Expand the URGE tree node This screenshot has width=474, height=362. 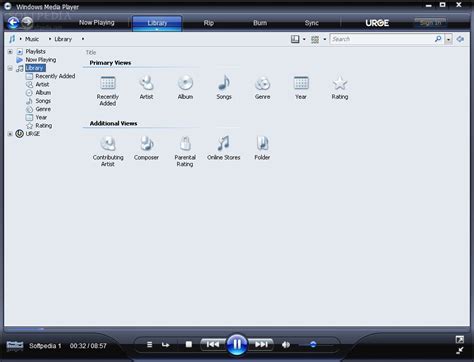tap(10, 134)
